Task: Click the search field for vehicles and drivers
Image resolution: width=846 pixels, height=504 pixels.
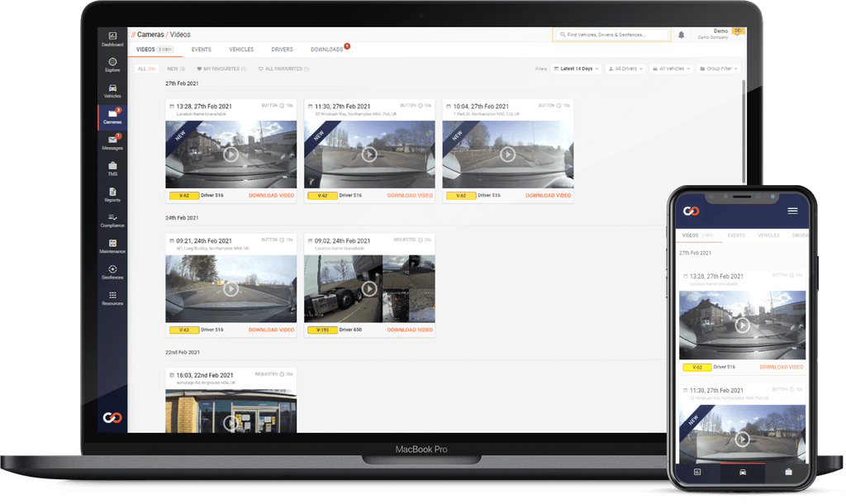Action: (x=611, y=35)
